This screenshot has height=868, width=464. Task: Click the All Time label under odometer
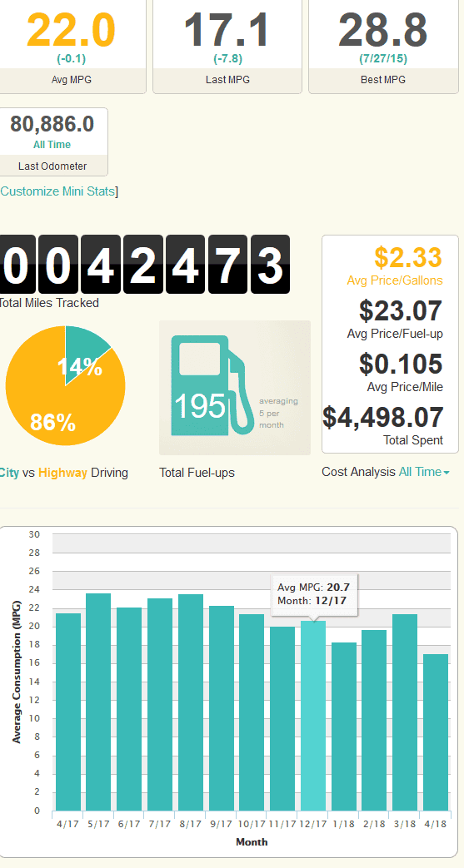(52, 145)
